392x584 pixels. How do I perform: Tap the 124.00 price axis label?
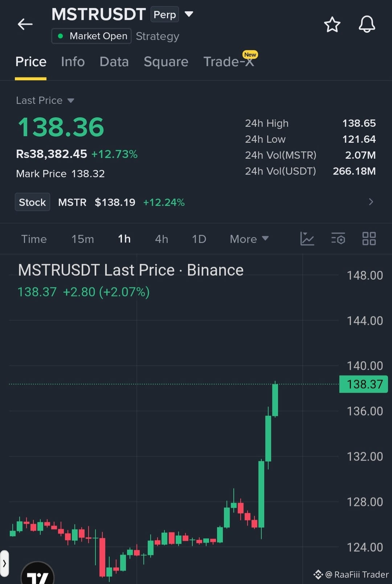[x=365, y=547]
